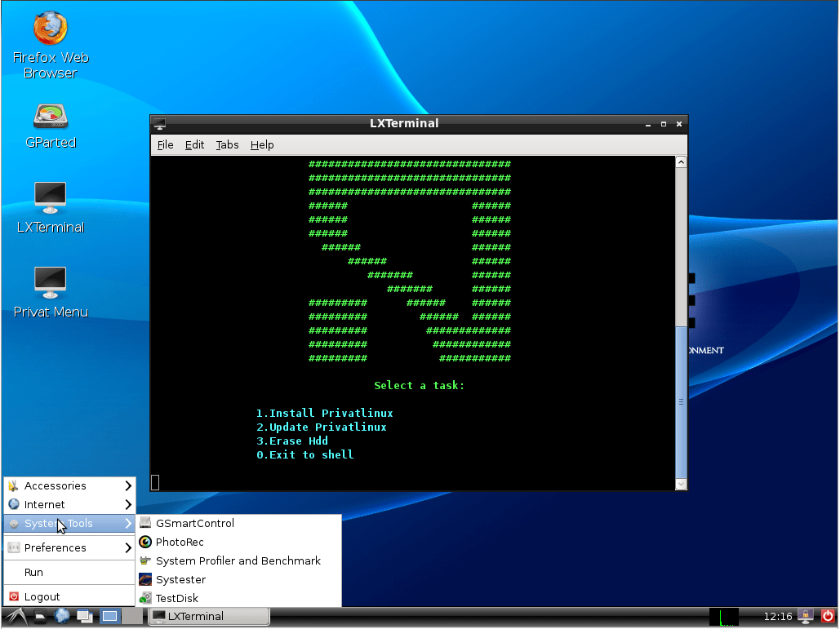840x629 pixels.
Task: Click the System Profiler and Benchmark icon
Action: pos(145,560)
